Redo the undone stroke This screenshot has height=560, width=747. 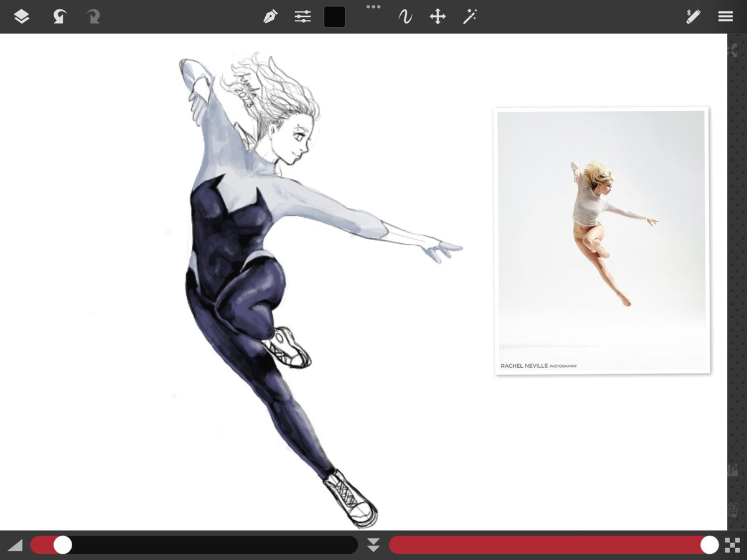tap(93, 16)
